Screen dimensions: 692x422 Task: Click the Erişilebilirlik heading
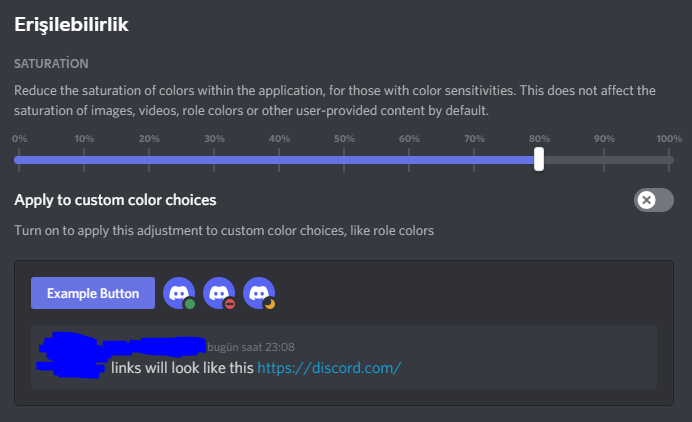click(x=71, y=24)
